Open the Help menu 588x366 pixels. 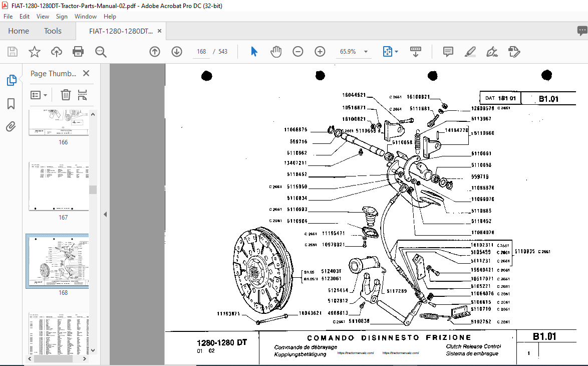(110, 17)
